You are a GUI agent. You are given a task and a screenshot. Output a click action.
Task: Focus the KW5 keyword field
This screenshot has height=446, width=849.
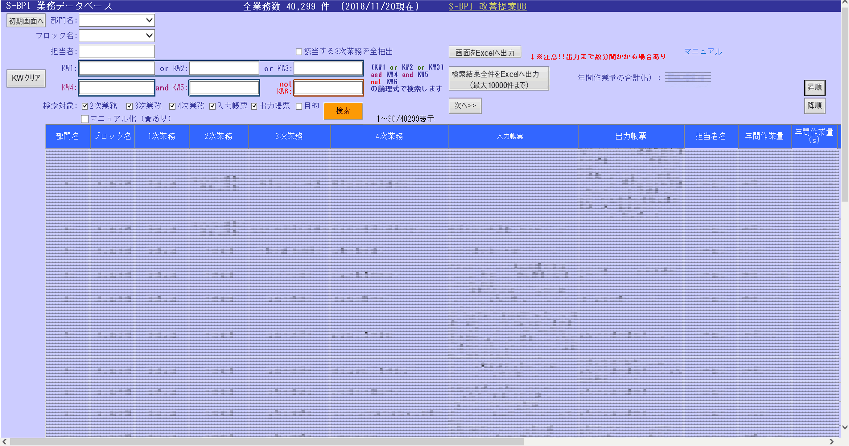pyautogui.click(x=224, y=87)
